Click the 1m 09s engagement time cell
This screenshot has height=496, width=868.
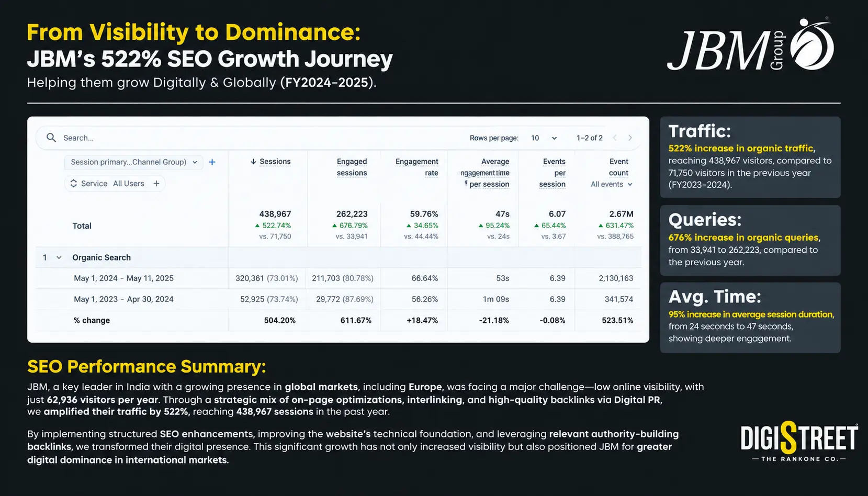(496, 299)
